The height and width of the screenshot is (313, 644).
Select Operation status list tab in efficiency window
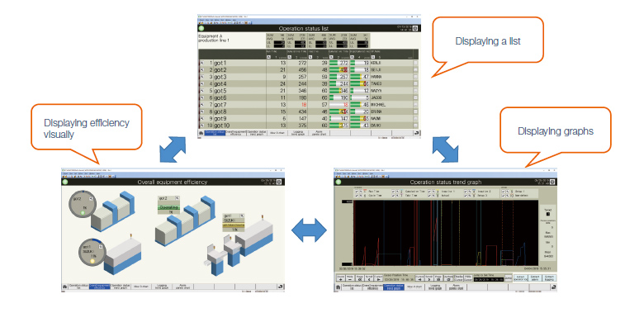pos(78,287)
